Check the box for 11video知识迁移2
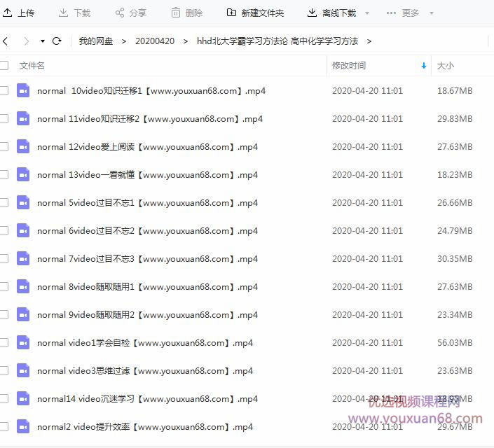Viewport: 494px width, 448px height. click(4, 119)
